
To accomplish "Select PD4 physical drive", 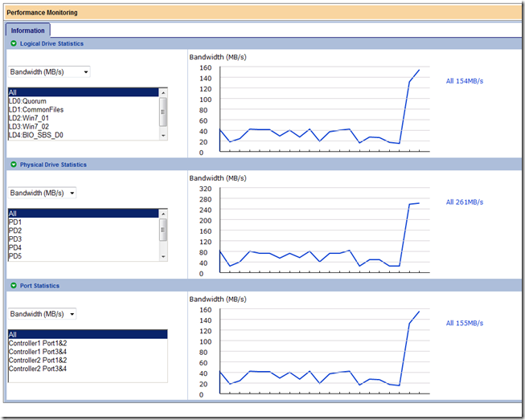I will [84, 248].
